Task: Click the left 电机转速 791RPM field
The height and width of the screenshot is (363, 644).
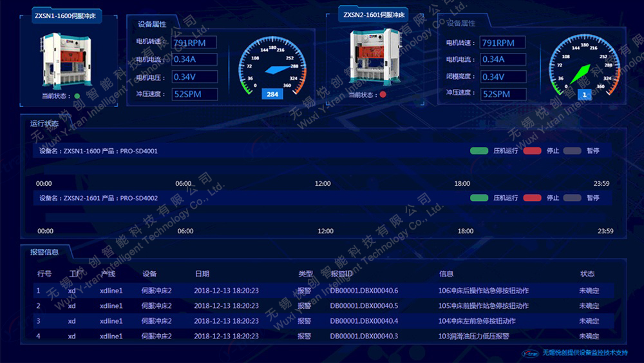Action: 194,43
